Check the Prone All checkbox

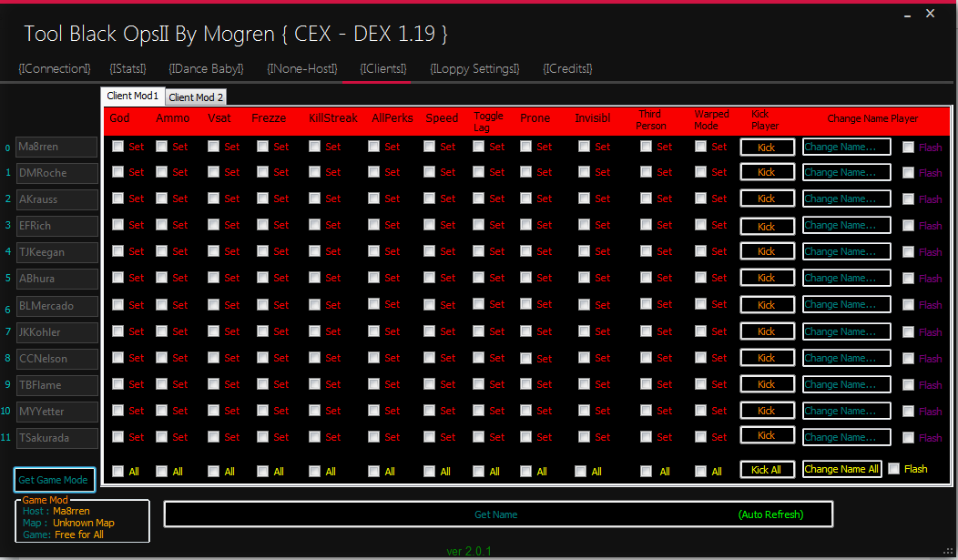[x=526, y=471]
